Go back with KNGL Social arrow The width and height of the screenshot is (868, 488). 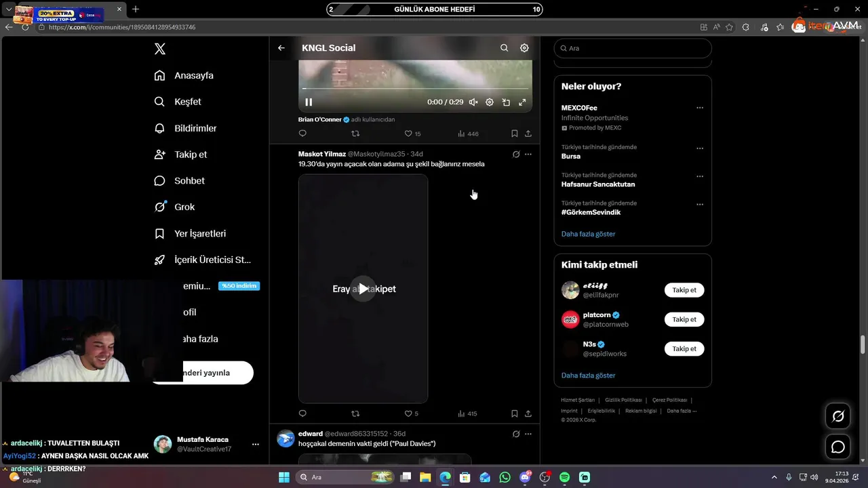281,48
